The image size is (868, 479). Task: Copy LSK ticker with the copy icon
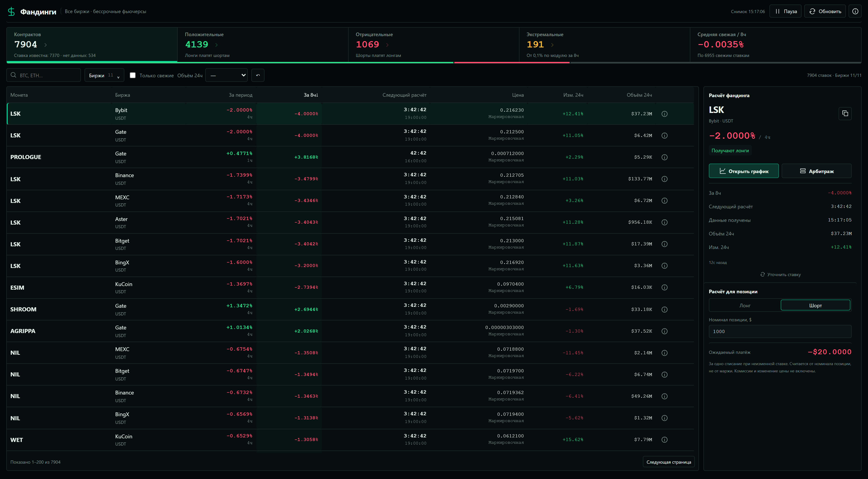(x=845, y=113)
